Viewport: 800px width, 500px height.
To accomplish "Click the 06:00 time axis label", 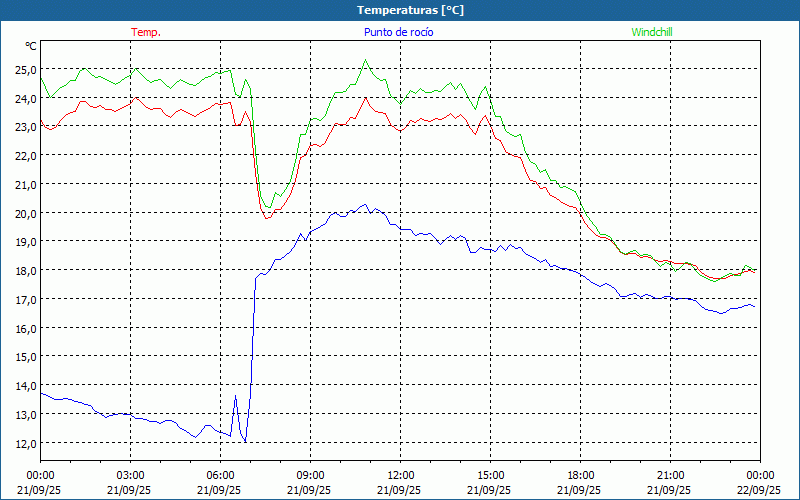I will point(220,475).
